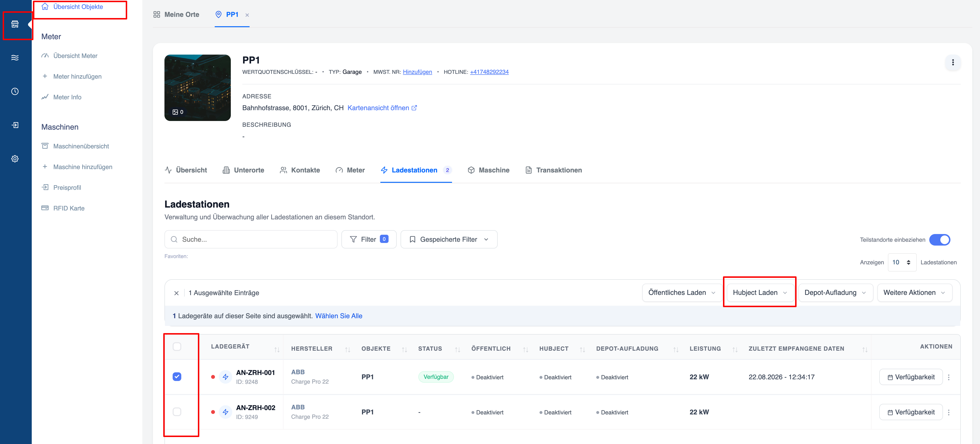980x444 pixels.
Task: Expand the Weitere Aktionen dropdown
Action: click(915, 292)
